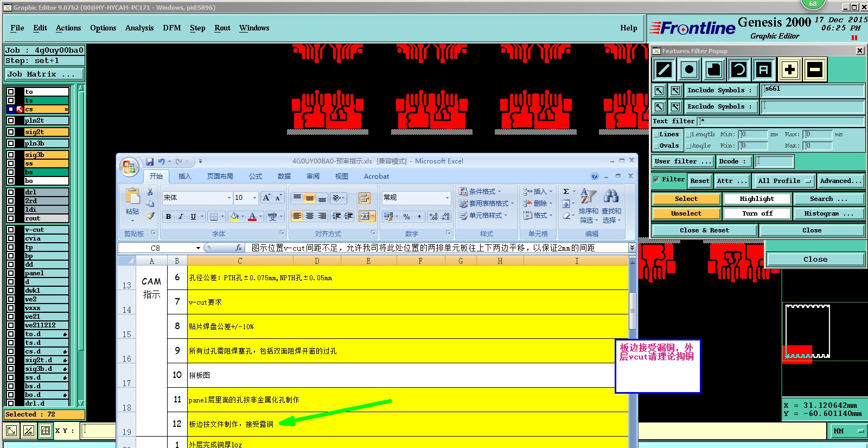Switch to the Excel insert tab
This screenshot has width=868, height=448.
(185, 176)
